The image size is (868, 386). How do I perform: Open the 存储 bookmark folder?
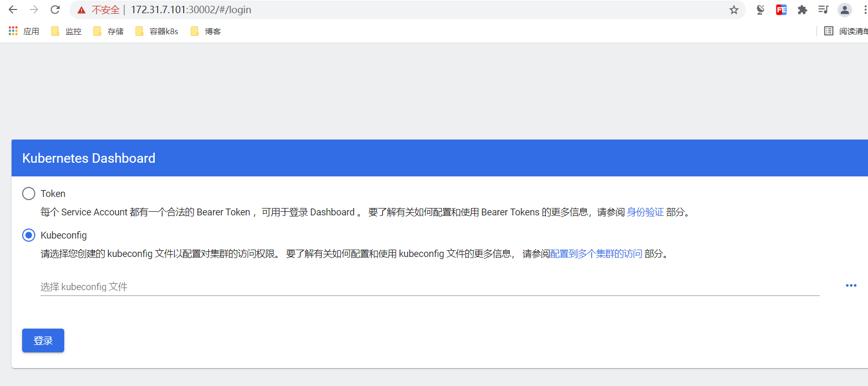pyautogui.click(x=108, y=31)
